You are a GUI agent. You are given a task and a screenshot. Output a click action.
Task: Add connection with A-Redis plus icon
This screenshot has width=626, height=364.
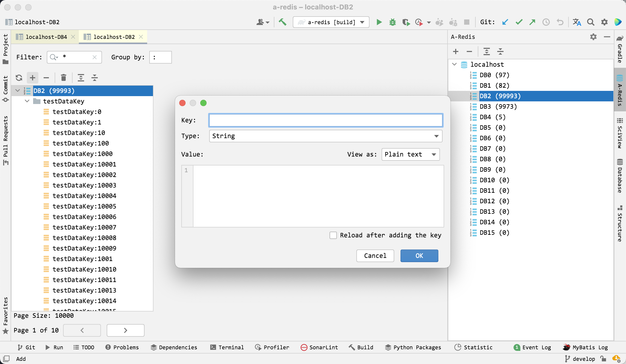[456, 51]
